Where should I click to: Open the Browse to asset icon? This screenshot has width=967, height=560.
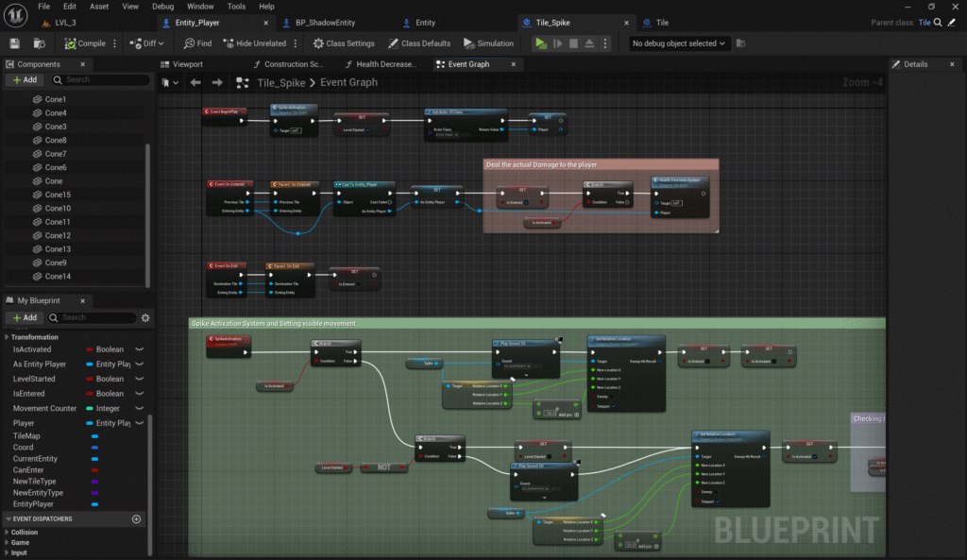[x=40, y=43]
